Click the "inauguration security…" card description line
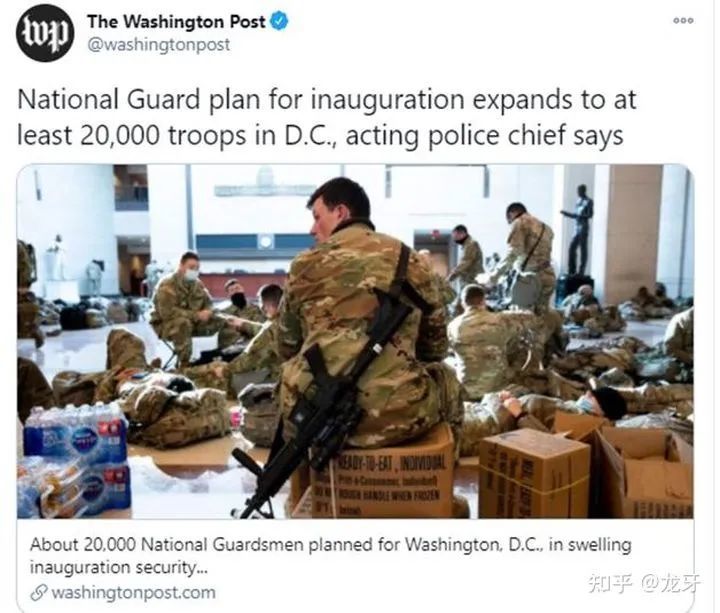720x613 pixels. [119, 568]
